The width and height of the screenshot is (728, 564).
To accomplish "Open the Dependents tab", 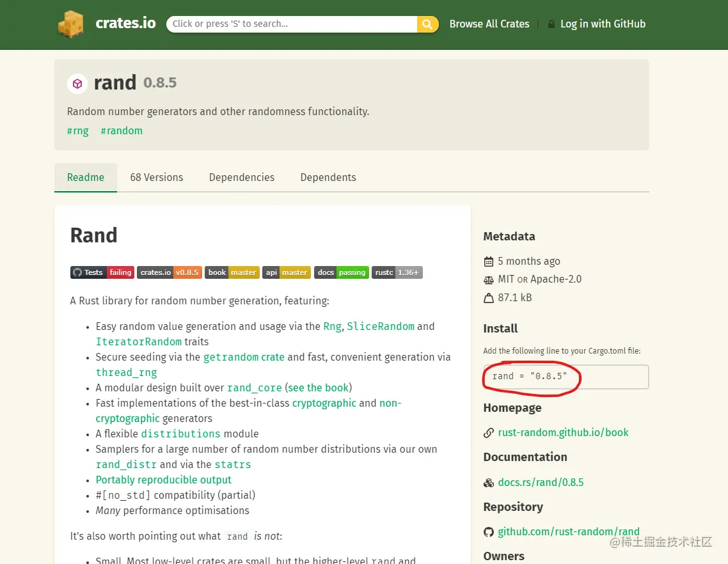I will point(328,177).
